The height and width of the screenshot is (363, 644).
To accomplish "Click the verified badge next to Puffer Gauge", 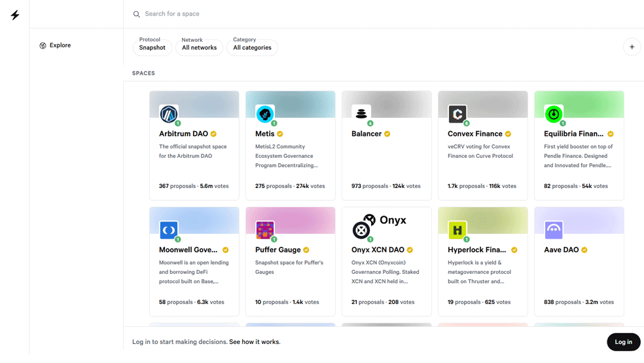I will [306, 250].
